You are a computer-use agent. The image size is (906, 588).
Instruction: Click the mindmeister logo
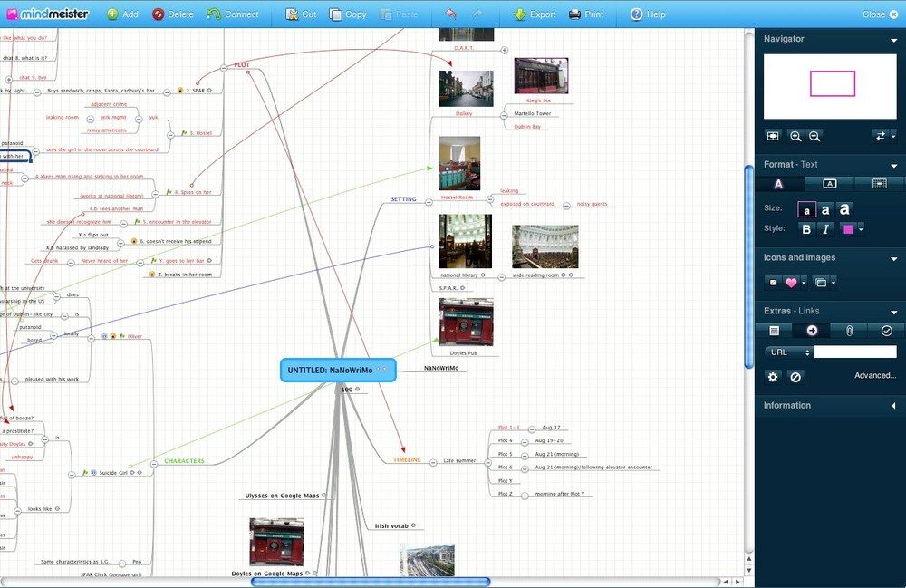pos(47,14)
